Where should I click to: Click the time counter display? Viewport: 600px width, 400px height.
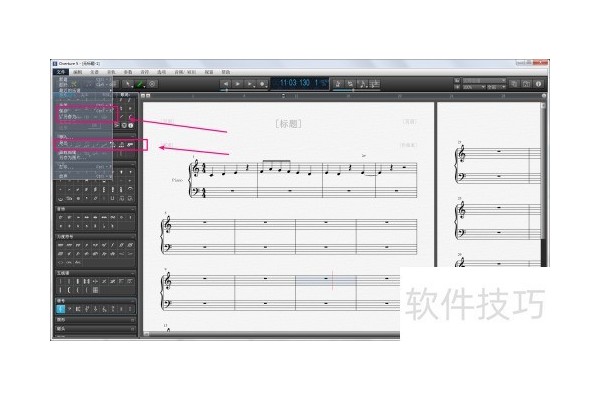(300, 83)
